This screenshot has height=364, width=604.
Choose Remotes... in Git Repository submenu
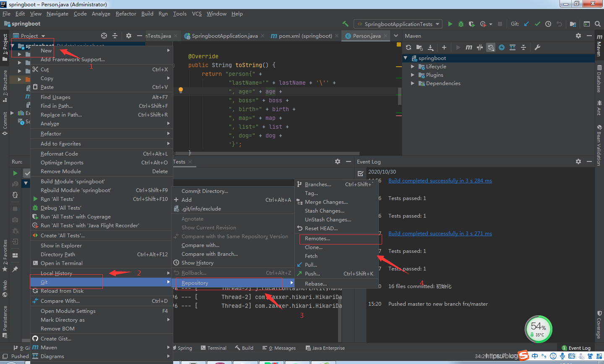[338, 238]
